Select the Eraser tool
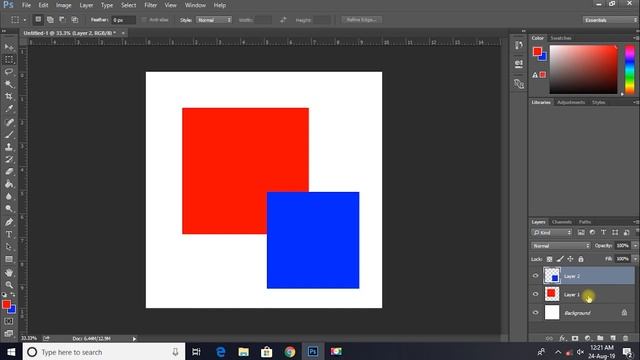The width and height of the screenshot is (640, 360). click(9, 171)
